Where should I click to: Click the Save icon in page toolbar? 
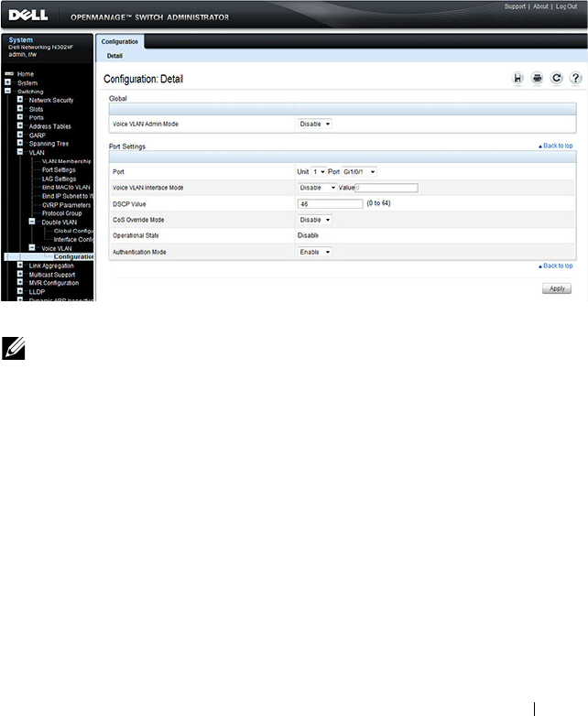tap(517, 79)
